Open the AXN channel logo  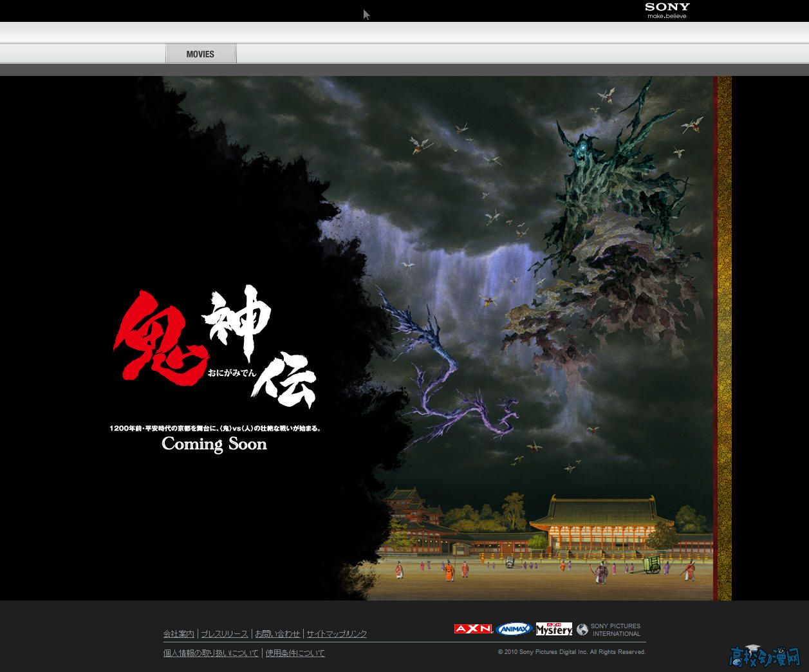tap(473, 629)
